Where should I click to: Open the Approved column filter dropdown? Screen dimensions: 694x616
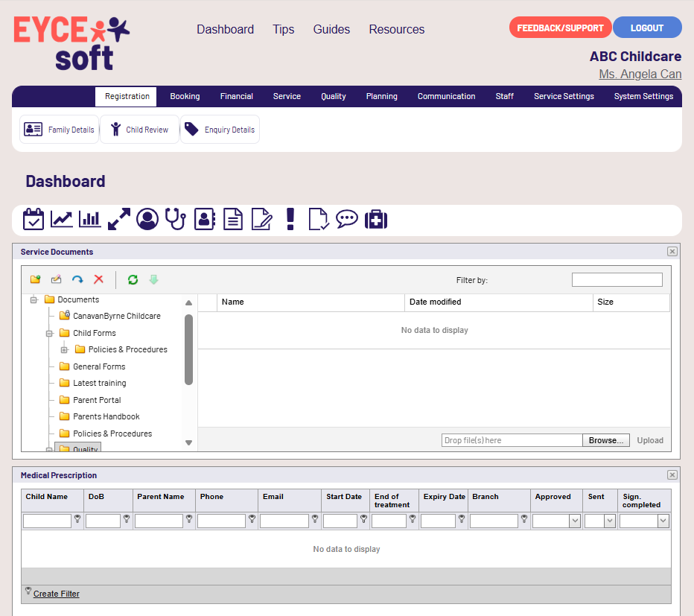click(574, 521)
